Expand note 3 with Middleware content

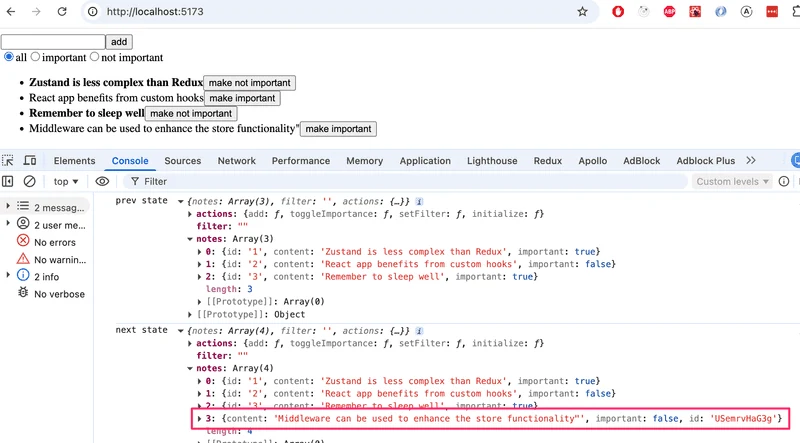[199, 419]
